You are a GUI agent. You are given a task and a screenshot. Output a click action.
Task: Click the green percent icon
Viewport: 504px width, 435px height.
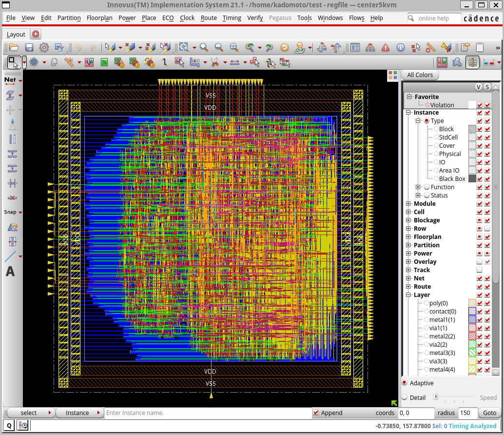104,62
